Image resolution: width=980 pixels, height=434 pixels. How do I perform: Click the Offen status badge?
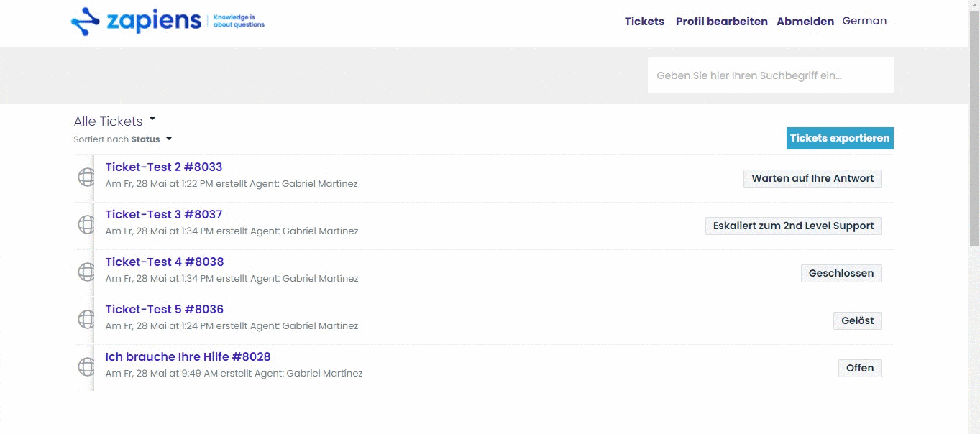click(860, 368)
